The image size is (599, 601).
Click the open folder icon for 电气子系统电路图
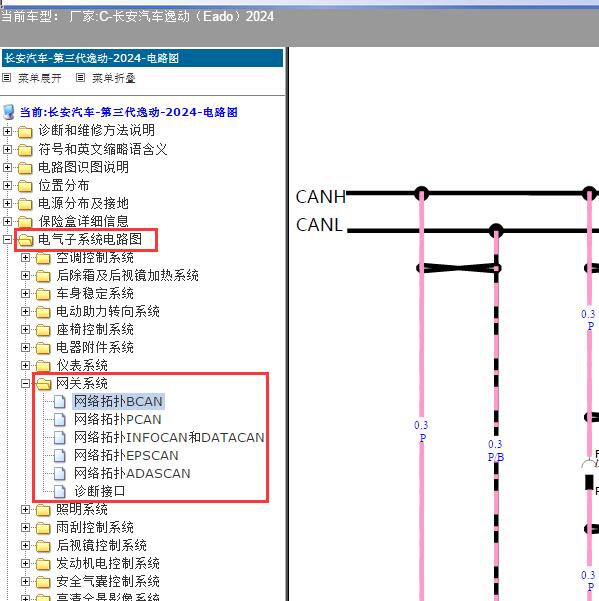(x=26, y=240)
